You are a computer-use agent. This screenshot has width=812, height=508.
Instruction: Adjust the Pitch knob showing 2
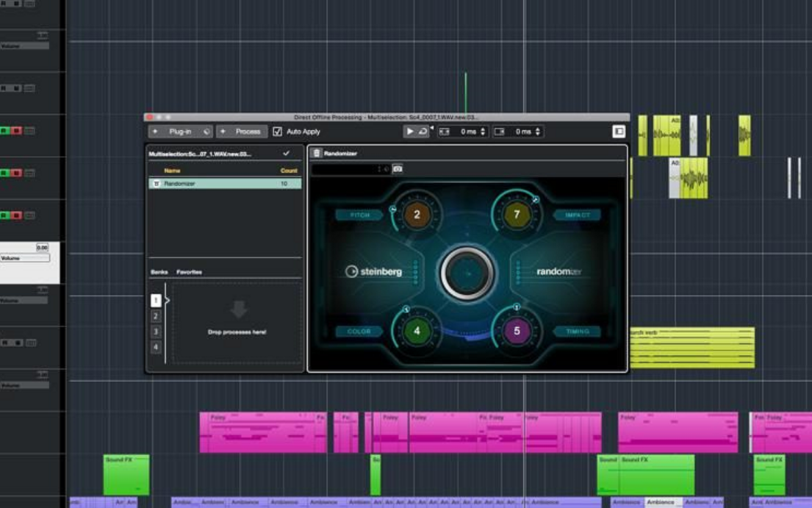(x=417, y=215)
